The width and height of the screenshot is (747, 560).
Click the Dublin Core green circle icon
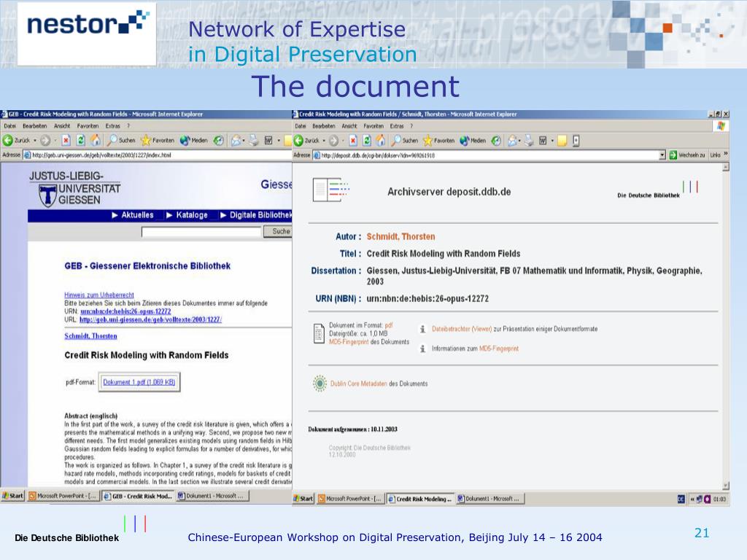(x=320, y=384)
